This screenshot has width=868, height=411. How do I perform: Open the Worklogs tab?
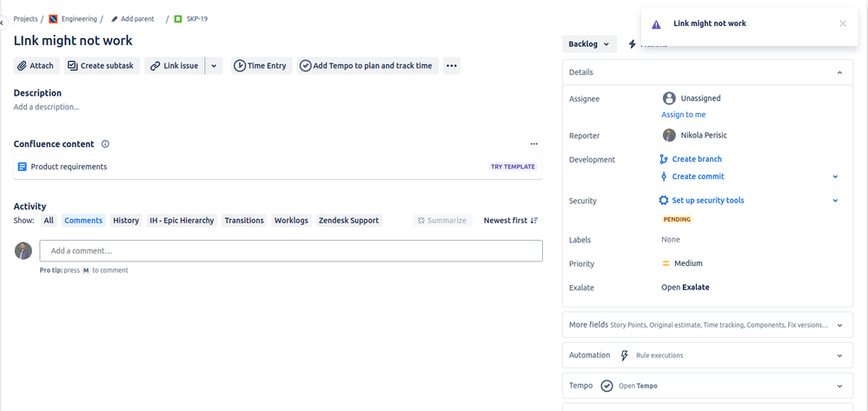point(291,221)
